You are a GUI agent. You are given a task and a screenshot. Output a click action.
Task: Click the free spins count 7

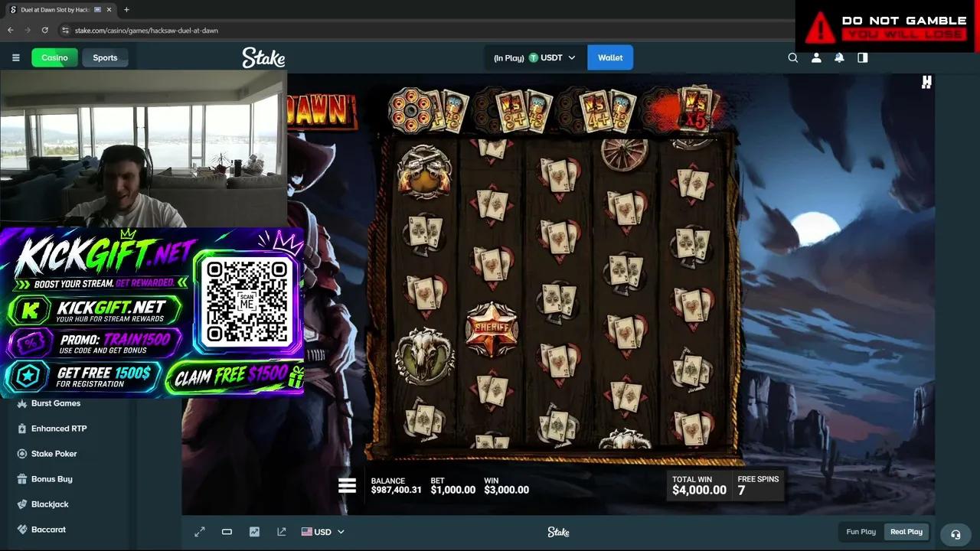point(741,491)
